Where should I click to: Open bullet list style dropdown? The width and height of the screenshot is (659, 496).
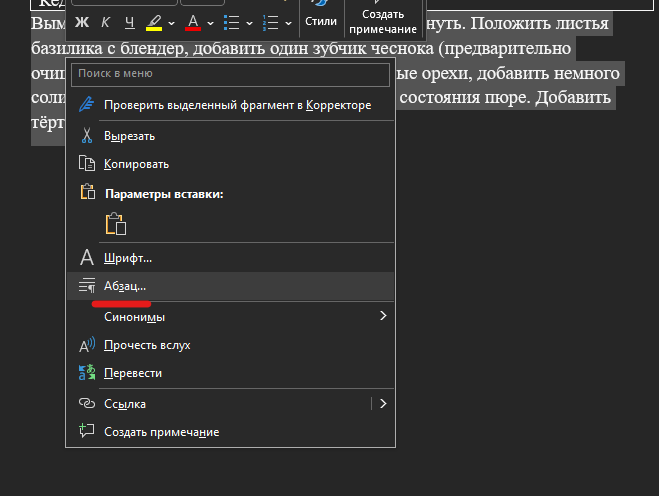249,23
